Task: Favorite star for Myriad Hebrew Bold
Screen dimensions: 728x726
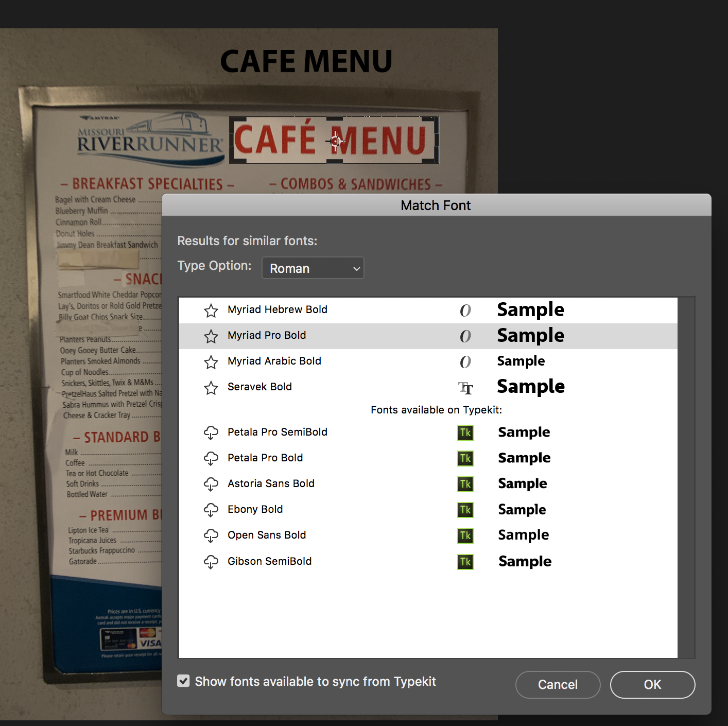Action: click(x=211, y=310)
